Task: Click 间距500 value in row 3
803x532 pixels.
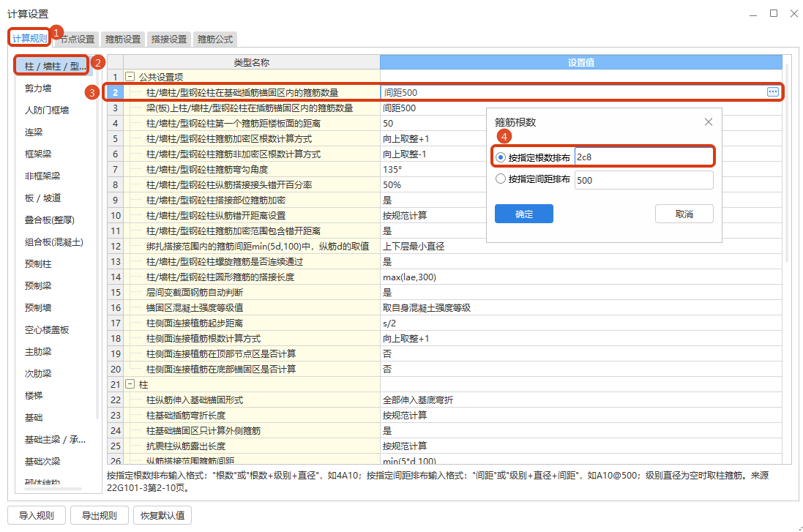Action: tap(399, 108)
